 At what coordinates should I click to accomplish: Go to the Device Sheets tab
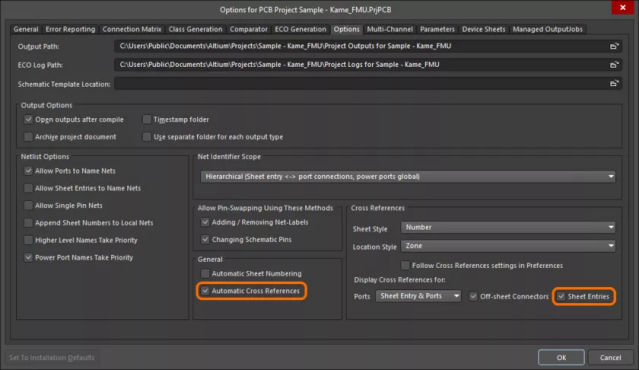point(483,29)
